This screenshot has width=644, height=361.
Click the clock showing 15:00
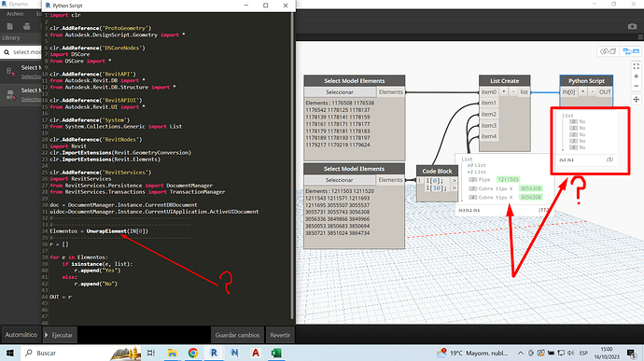[607, 350]
